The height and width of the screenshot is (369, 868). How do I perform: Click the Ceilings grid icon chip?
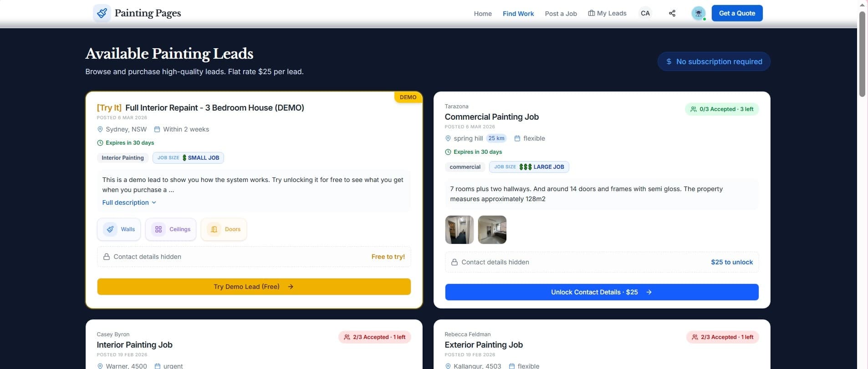tap(158, 229)
